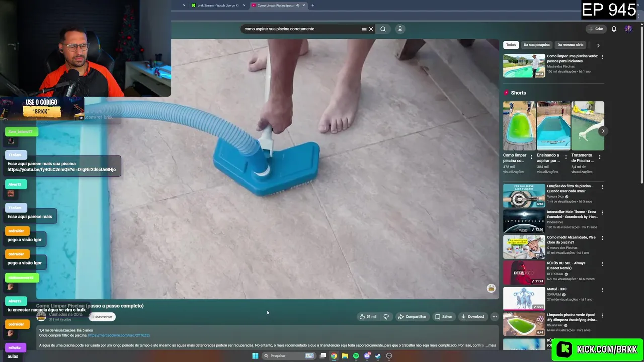Show more filter chips with right arrow
The image size is (644, 362).
[598, 45]
